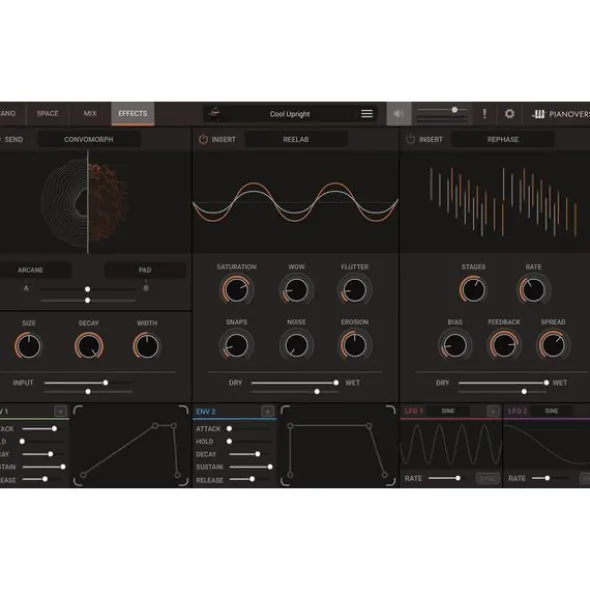Viewport: 590px width, 591px height.
Task: Open the CONVOMORPH effect selector
Action: tap(89, 139)
